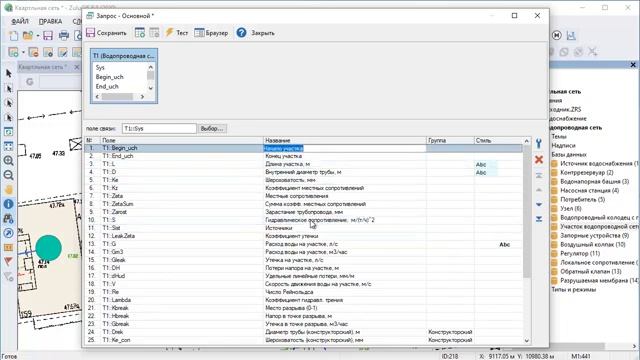Screen dimensions: 640x360
Task: Click Конструкторский group in the T1::Dek row
Action: [450, 332]
